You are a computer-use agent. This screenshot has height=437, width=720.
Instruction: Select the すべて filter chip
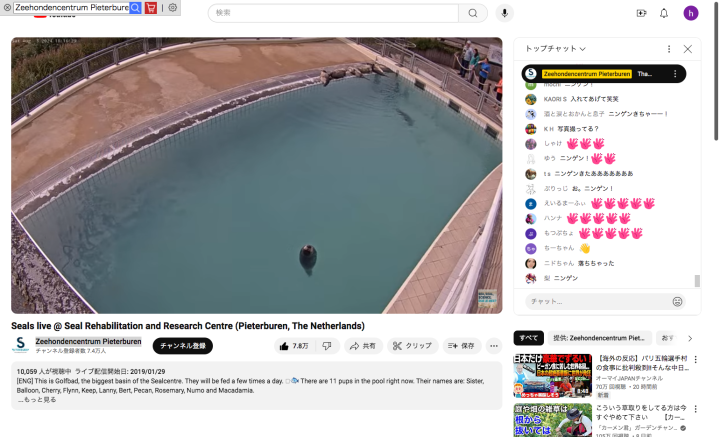point(529,338)
